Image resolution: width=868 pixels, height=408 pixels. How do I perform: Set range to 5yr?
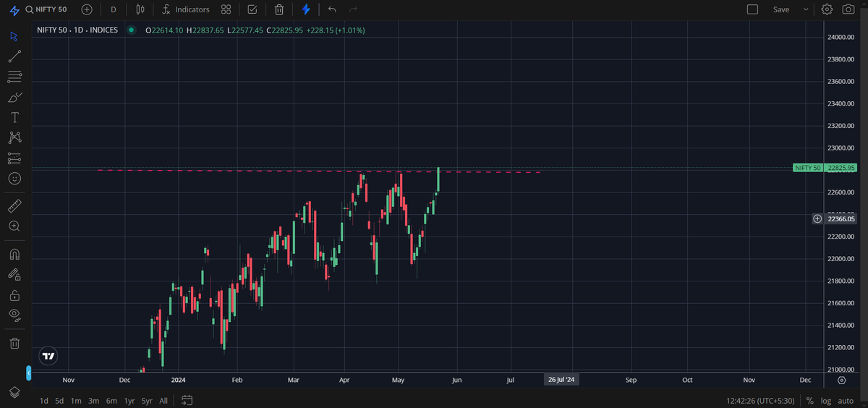tap(147, 401)
